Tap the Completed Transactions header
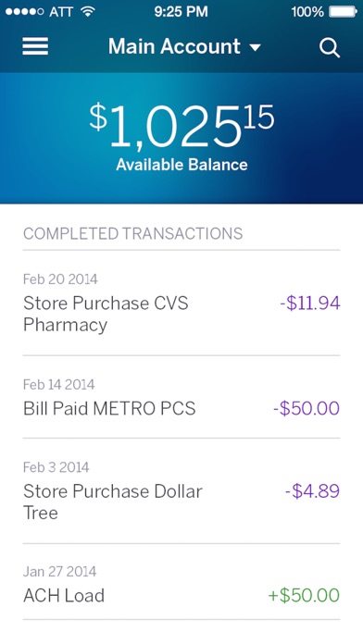 132,234
